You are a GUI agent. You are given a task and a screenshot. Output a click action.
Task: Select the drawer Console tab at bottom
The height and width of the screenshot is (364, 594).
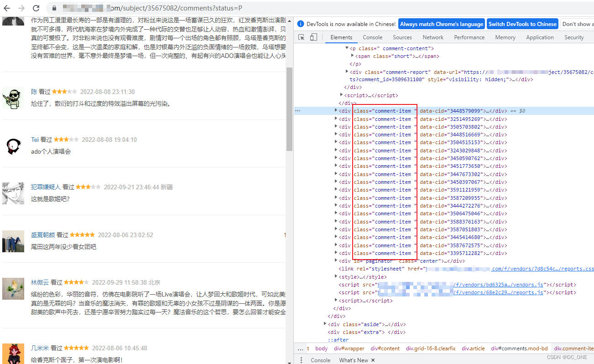tap(321, 360)
